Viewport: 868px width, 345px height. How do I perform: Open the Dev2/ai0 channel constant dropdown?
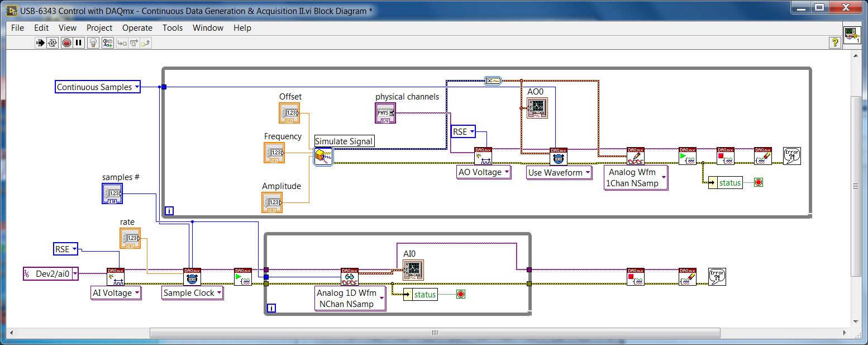(51, 273)
